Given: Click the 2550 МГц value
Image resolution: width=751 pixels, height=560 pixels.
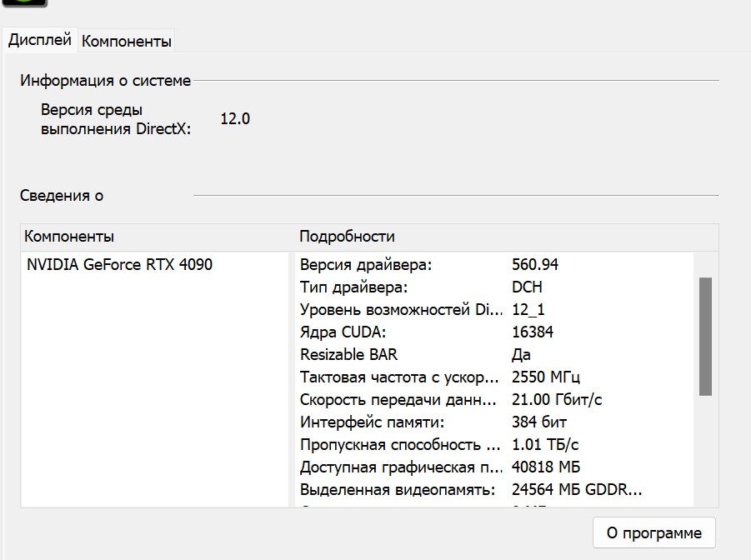Looking at the screenshot, I should click(546, 377).
